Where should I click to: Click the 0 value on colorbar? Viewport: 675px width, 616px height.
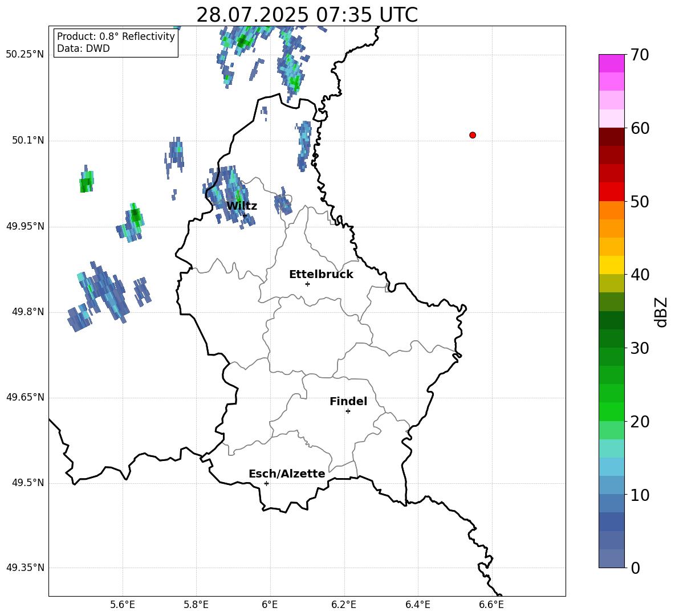click(x=636, y=568)
